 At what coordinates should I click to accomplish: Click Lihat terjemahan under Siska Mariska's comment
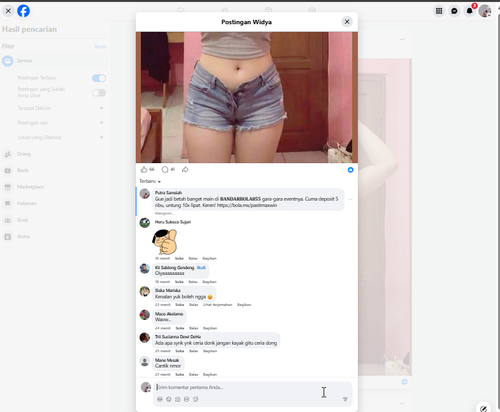click(x=218, y=305)
